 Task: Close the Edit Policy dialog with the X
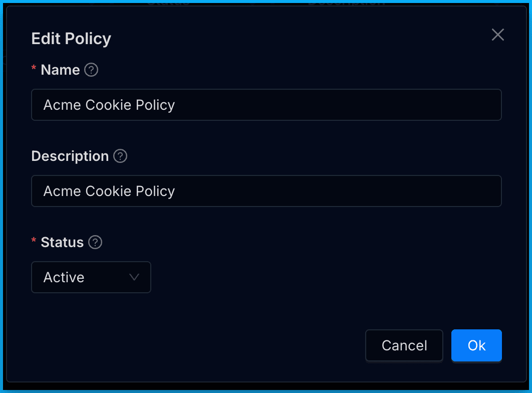497,35
